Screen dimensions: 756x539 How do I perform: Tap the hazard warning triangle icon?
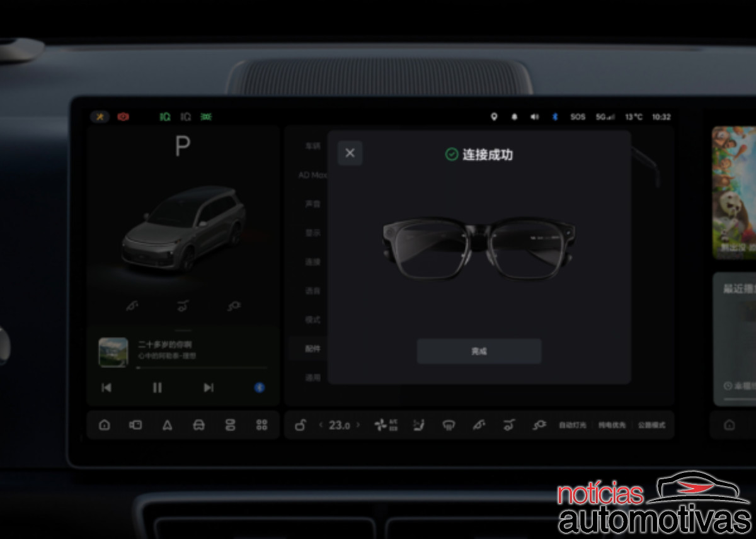click(x=167, y=425)
